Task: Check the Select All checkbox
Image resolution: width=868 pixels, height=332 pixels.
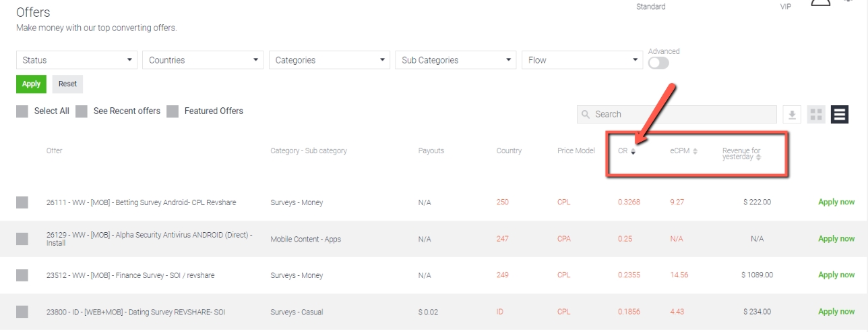Action: [x=23, y=111]
